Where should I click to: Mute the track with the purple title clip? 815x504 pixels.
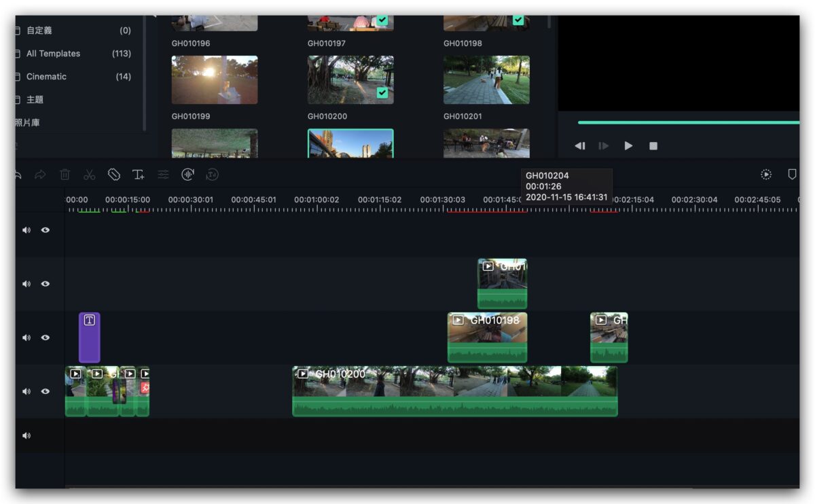point(26,338)
